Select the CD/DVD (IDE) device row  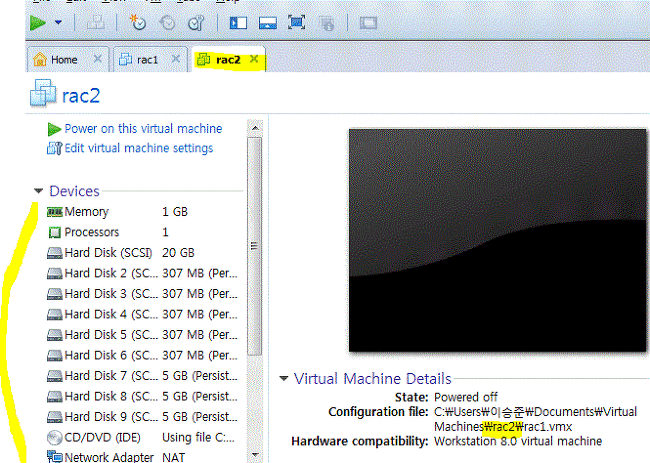[x=143, y=437]
